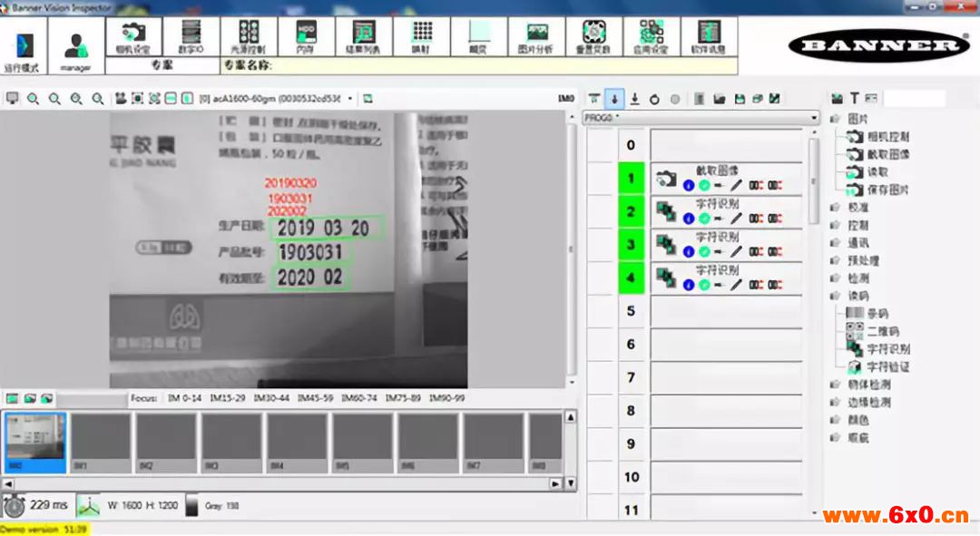Open 相机设定 camera settings
Viewport: 980px width, 536px height.
click(x=133, y=36)
